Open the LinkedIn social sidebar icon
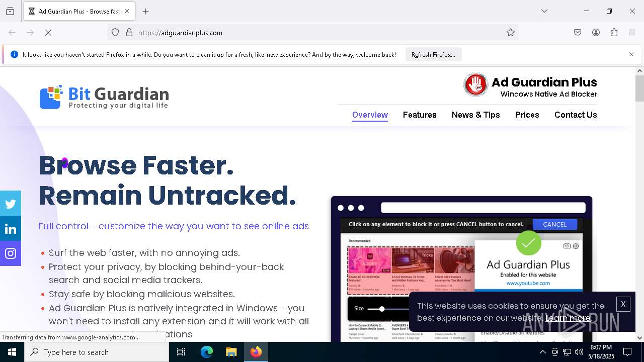This screenshot has height=362, width=644. click(11, 229)
